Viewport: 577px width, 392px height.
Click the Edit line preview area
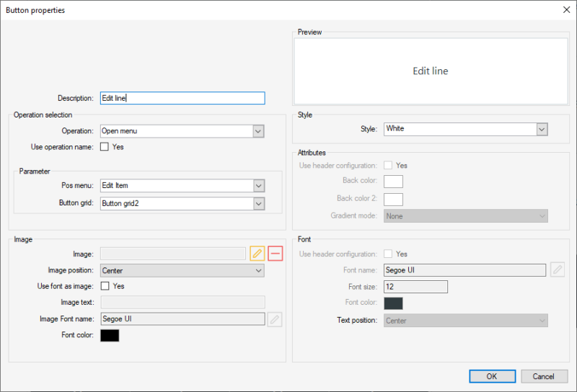[431, 71]
